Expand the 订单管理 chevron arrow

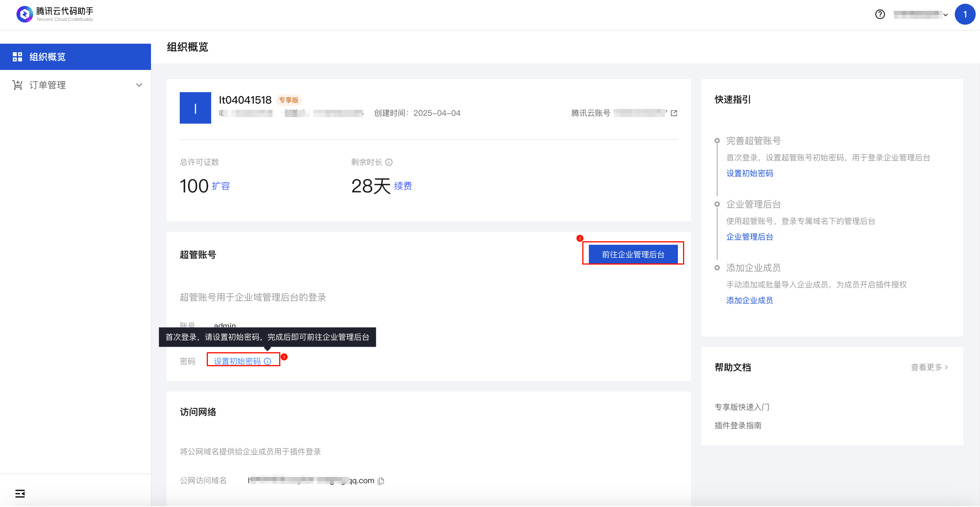pyautogui.click(x=139, y=85)
